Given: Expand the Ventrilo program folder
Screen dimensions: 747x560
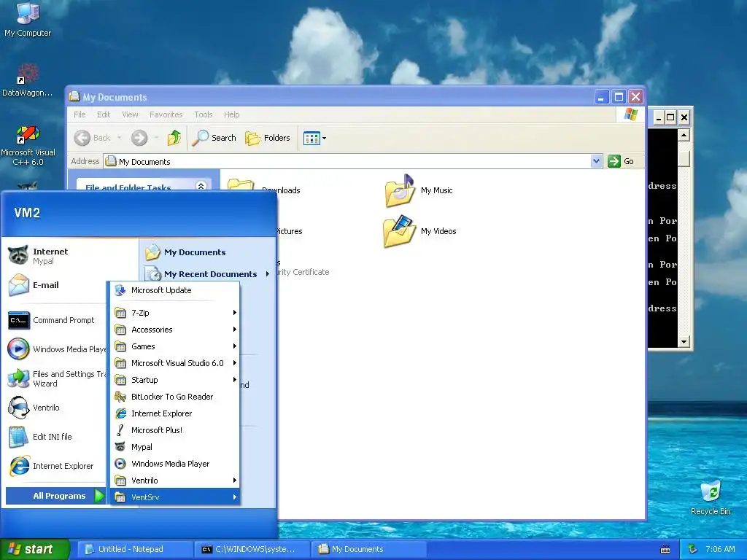Looking at the screenshot, I should click(x=175, y=481).
